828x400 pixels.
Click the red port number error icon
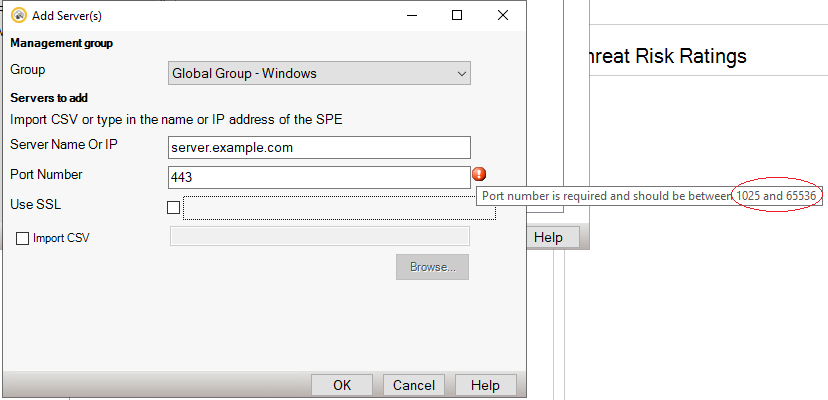[480, 175]
